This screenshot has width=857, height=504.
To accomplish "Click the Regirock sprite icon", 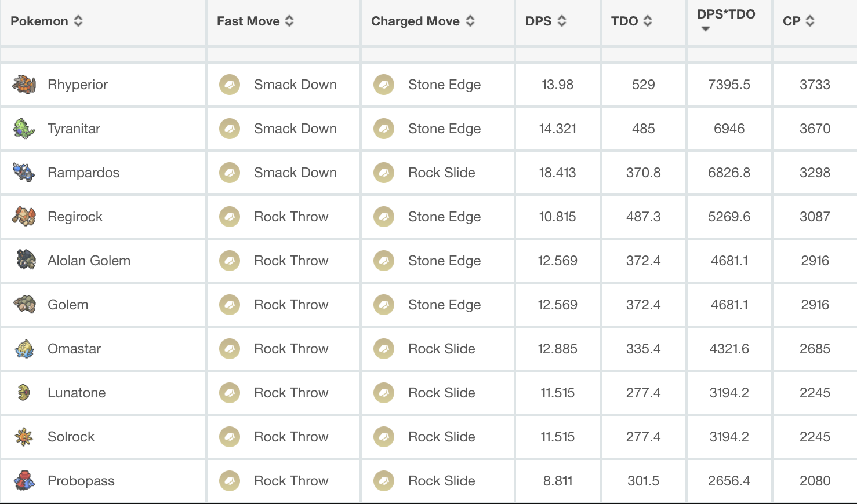I will coord(24,217).
